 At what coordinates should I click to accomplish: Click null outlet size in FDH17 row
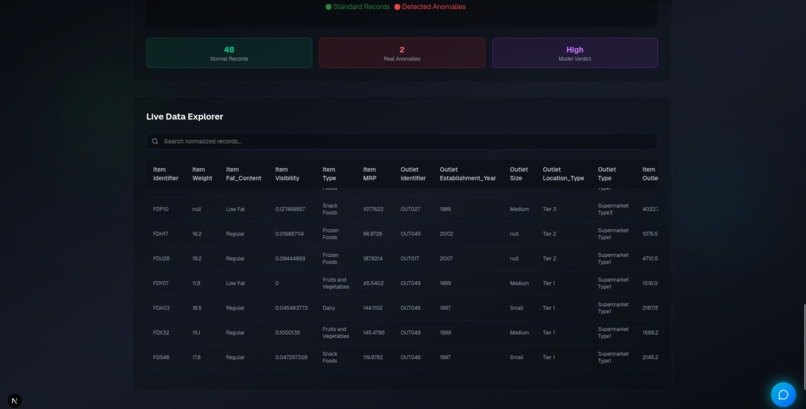point(514,234)
